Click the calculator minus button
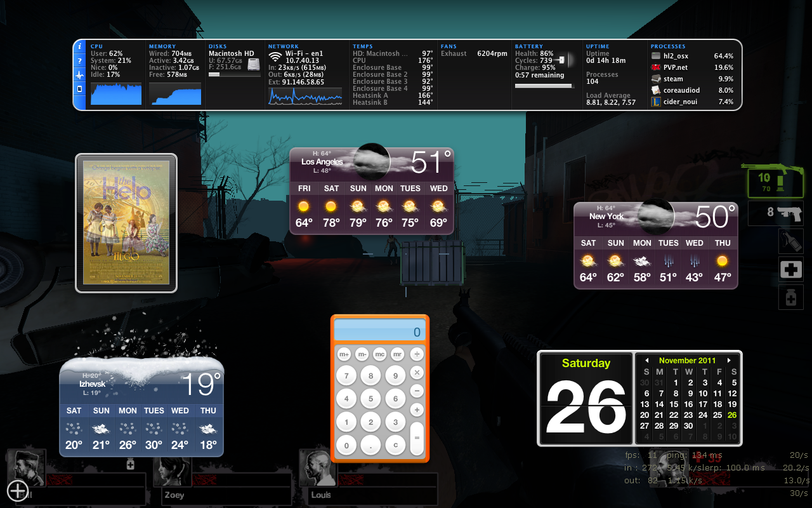The width and height of the screenshot is (812, 508). 417,391
